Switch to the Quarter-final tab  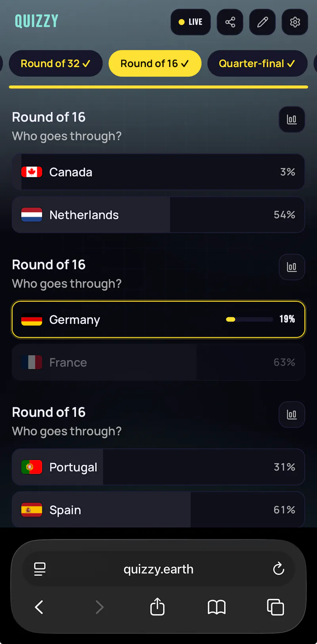[x=257, y=63]
